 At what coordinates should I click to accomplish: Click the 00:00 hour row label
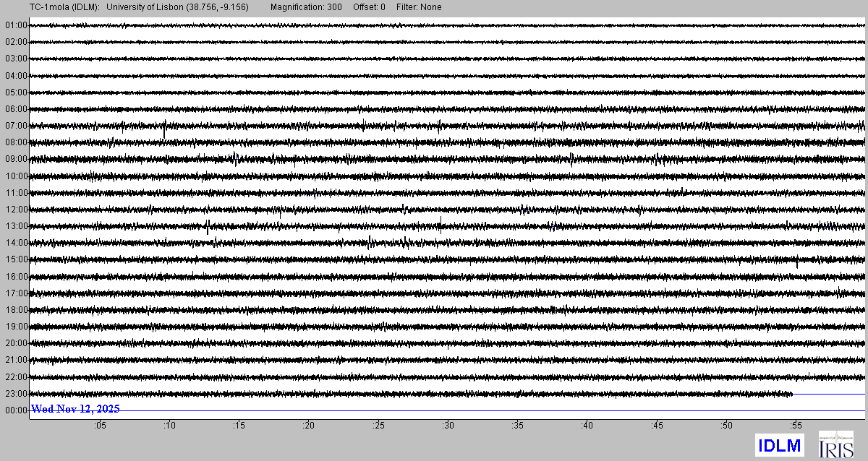click(x=16, y=410)
